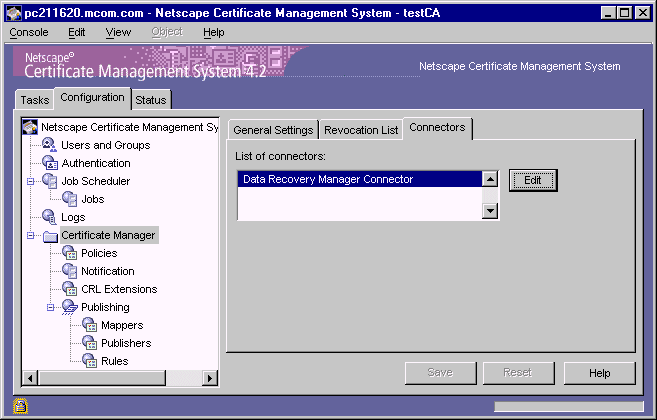Screen dimensions: 657x420
Task: Click the Help button at bottom right
Action: point(600,373)
